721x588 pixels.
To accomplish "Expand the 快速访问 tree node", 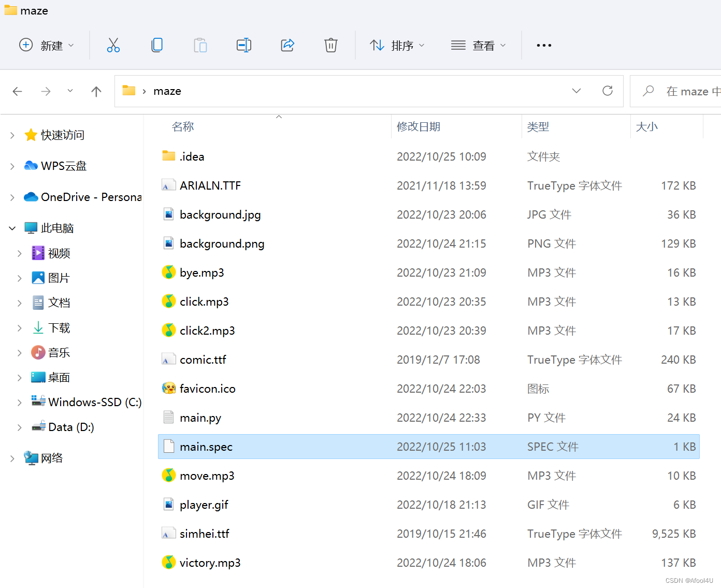I will point(12,135).
